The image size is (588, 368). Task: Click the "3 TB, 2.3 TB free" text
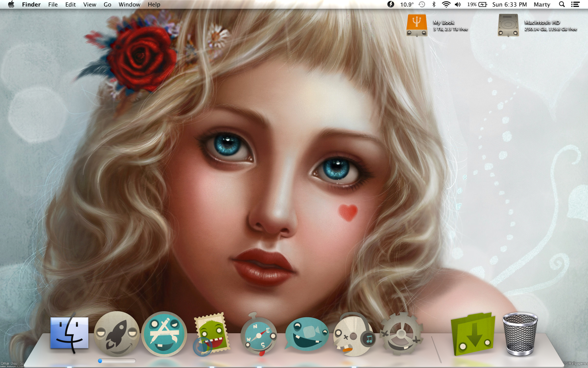click(x=450, y=29)
